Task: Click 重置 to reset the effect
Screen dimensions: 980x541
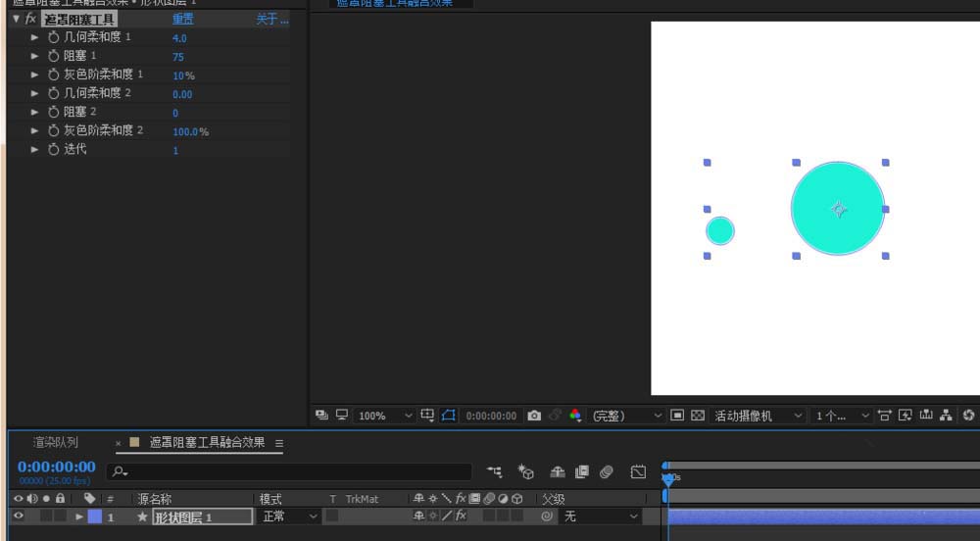Action: 182,19
